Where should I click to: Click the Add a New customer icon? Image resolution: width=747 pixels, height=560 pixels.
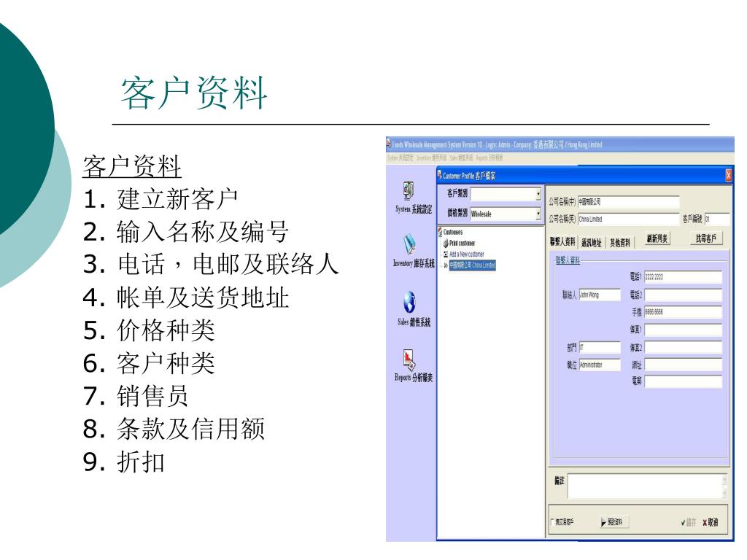[446, 254]
